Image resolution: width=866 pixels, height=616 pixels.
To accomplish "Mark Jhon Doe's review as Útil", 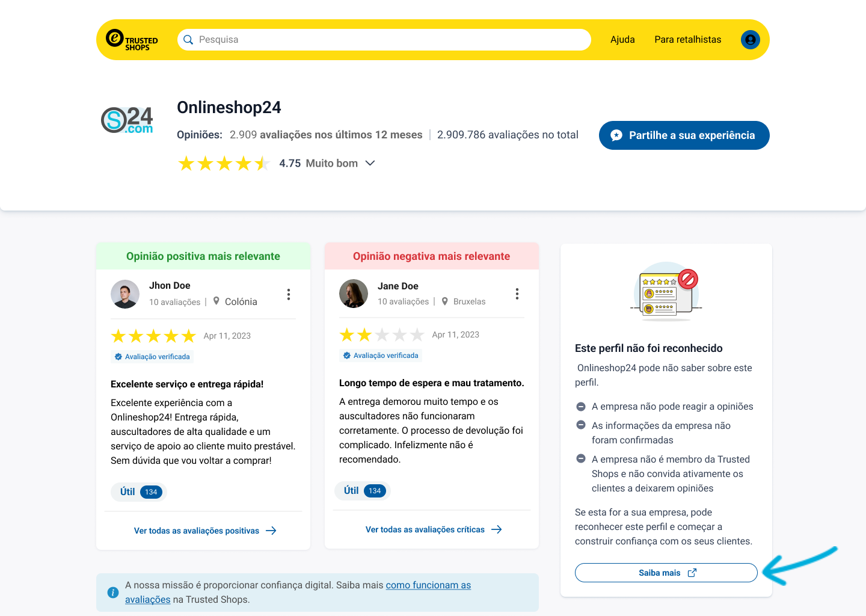I will pyautogui.click(x=139, y=491).
